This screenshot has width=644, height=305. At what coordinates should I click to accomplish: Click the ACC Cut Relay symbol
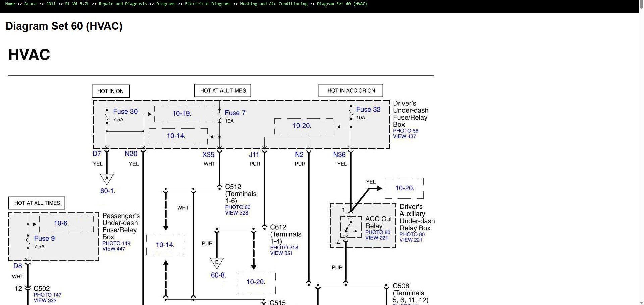point(351,227)
